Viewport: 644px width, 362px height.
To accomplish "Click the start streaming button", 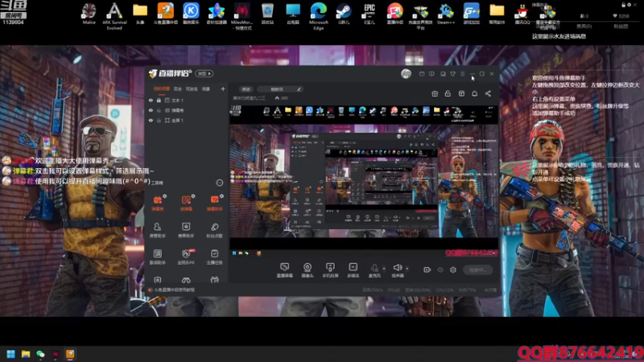I will point(477,269).
